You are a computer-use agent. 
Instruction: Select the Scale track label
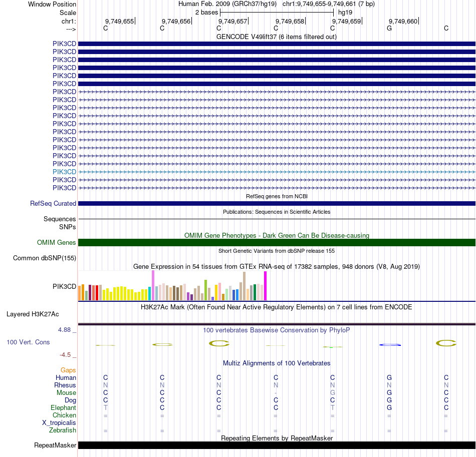pos(68,13)
